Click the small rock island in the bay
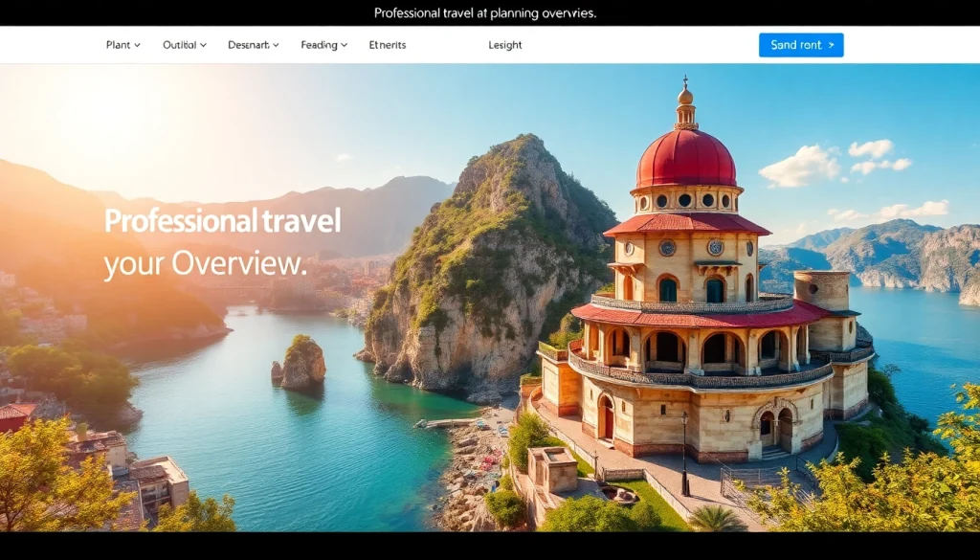This screenshot has width=980, height=560. click(x=301, y=363)
